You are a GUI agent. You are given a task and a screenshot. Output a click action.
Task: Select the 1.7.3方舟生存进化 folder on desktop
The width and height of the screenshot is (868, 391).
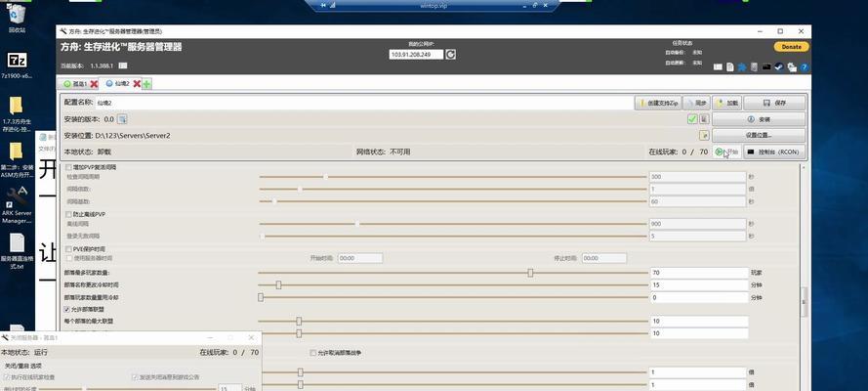(x=17, y=114)
